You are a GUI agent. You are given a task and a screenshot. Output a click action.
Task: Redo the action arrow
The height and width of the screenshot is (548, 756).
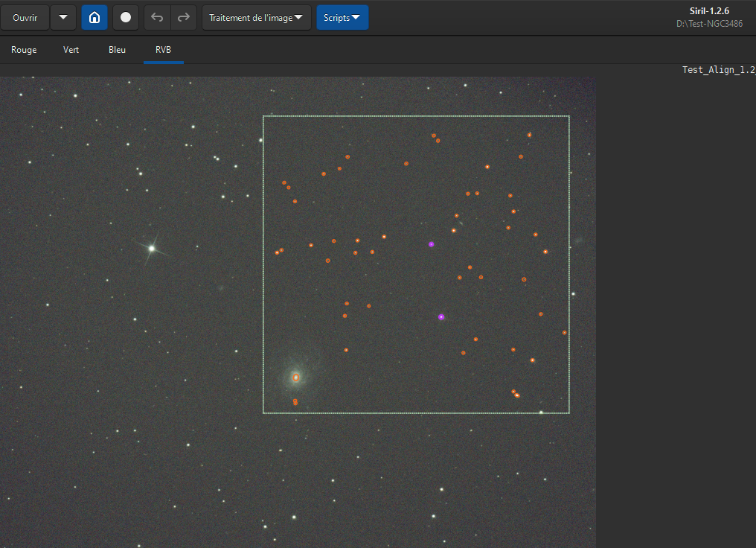coord(184,18)
